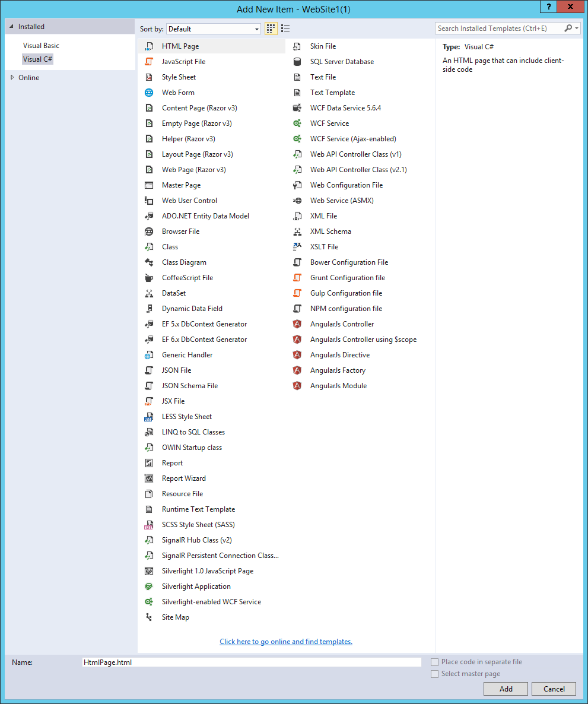Click the Master Page icon
This screenshot has height=704, width=588.
[x=149, y=185]
